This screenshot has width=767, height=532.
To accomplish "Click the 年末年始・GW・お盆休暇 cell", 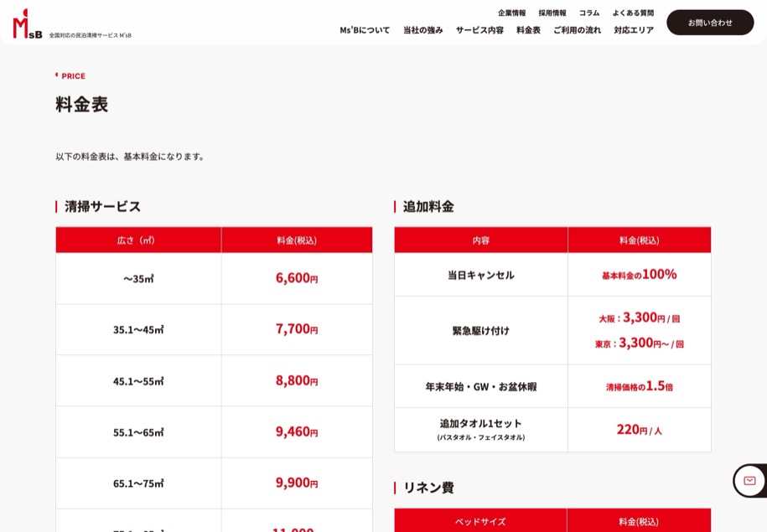I will (x=481, y=386).
